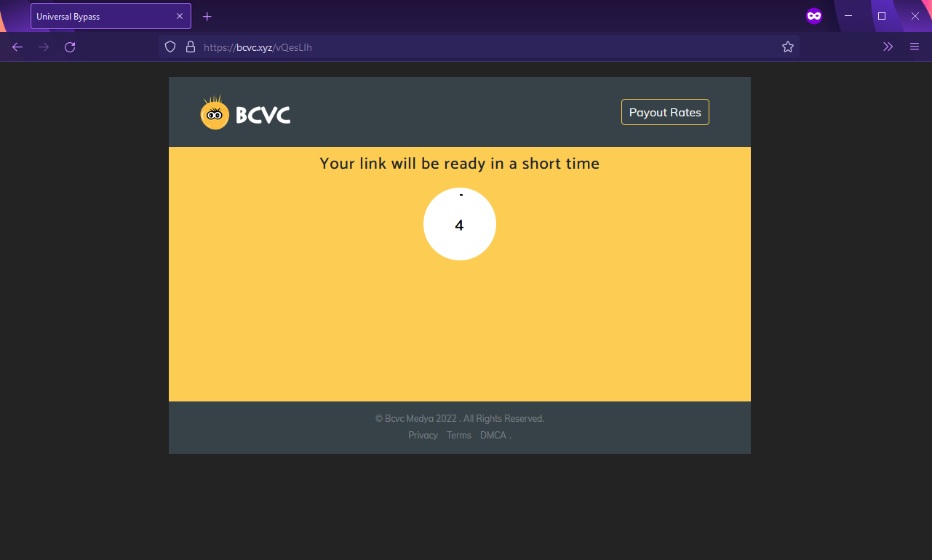
Task: Open the Terms page
Action: click(x=458, y=435)
